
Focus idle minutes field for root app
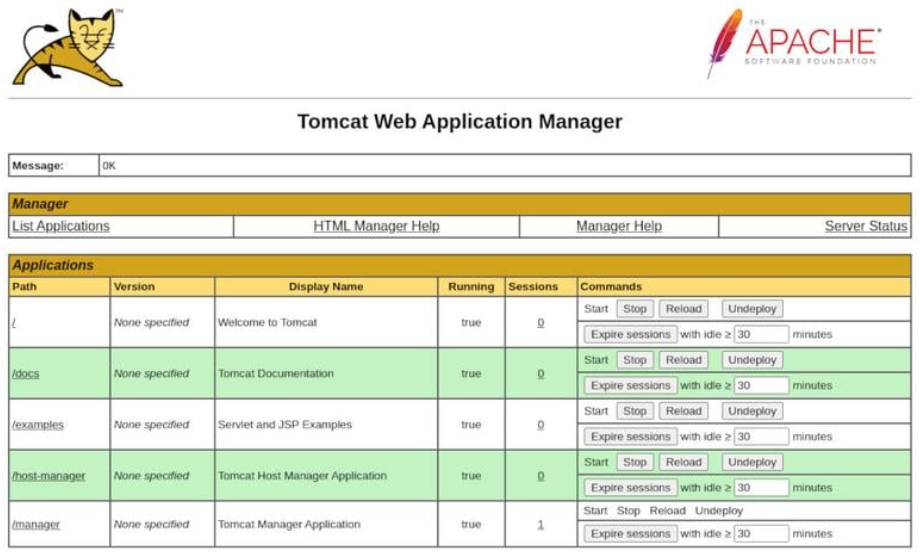[x=761, y=334]
